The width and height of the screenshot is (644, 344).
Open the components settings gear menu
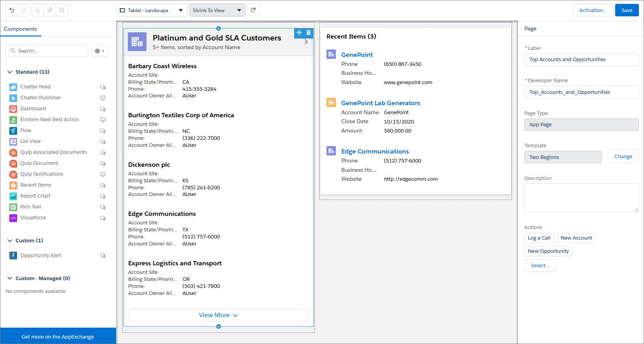(100, 51)
